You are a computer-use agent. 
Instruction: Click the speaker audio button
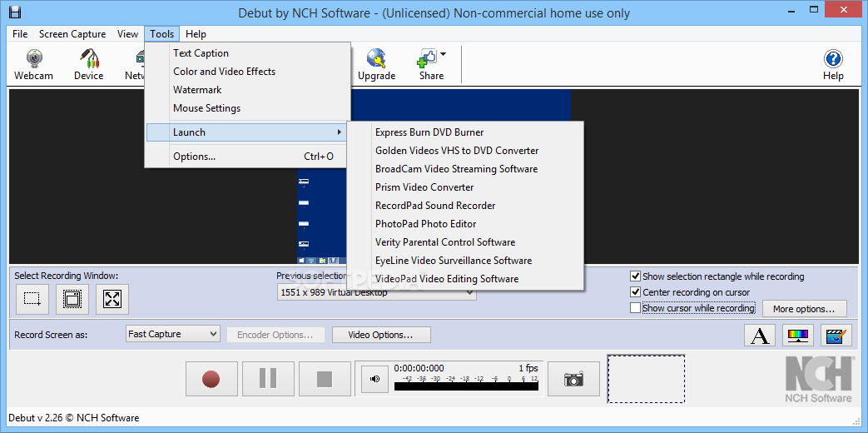pos(374,379)
